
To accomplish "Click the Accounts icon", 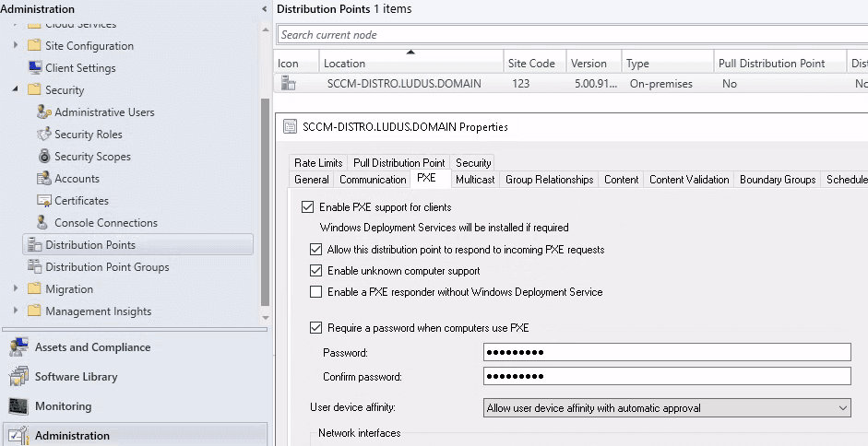I will [43, 178].
